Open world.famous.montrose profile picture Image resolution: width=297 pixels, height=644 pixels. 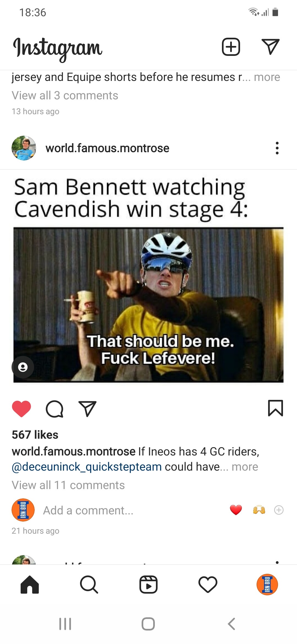click(24, 148)
